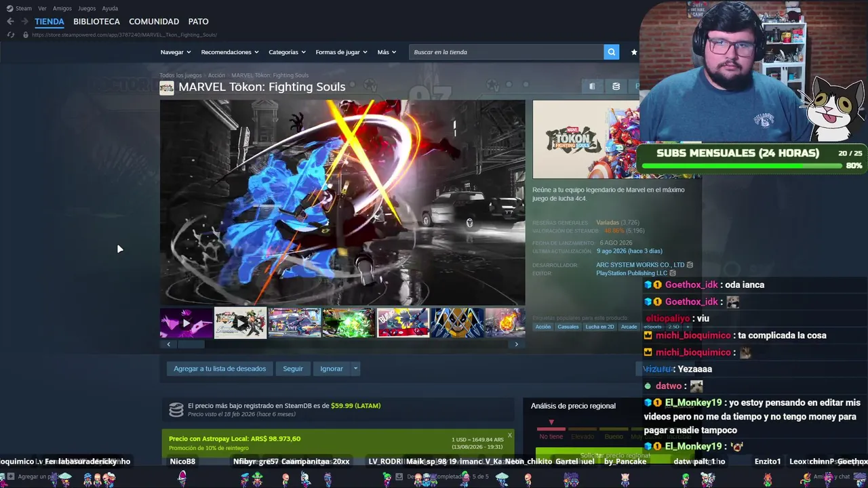Expand the Categorías dropdown
The height and width of the screenshot is (488, 868).
[287, 52]
